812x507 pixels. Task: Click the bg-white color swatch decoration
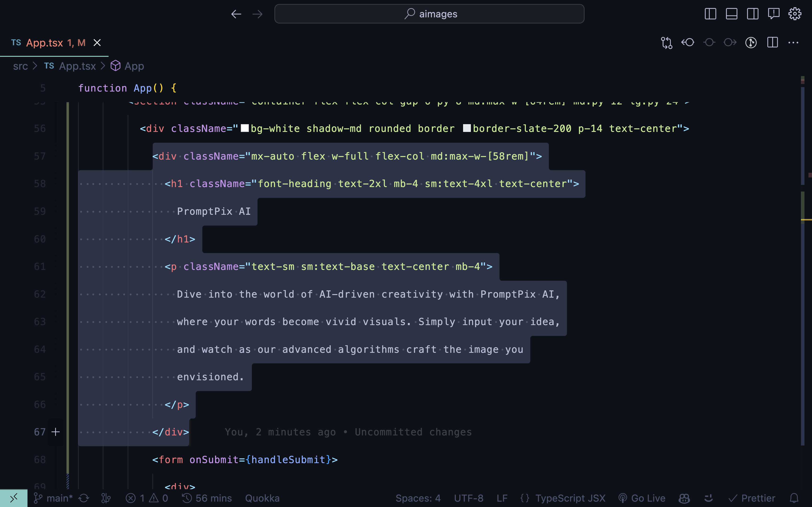(x=245, y=128)
